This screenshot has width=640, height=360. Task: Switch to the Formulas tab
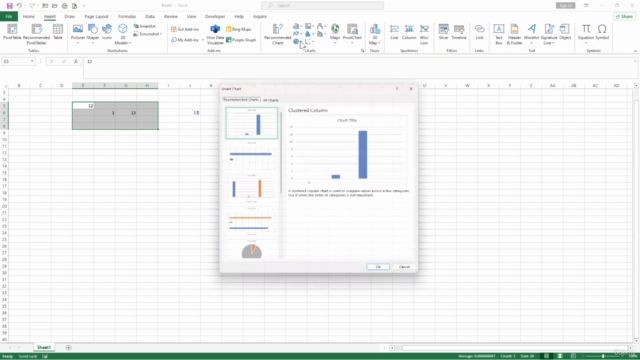127,16
